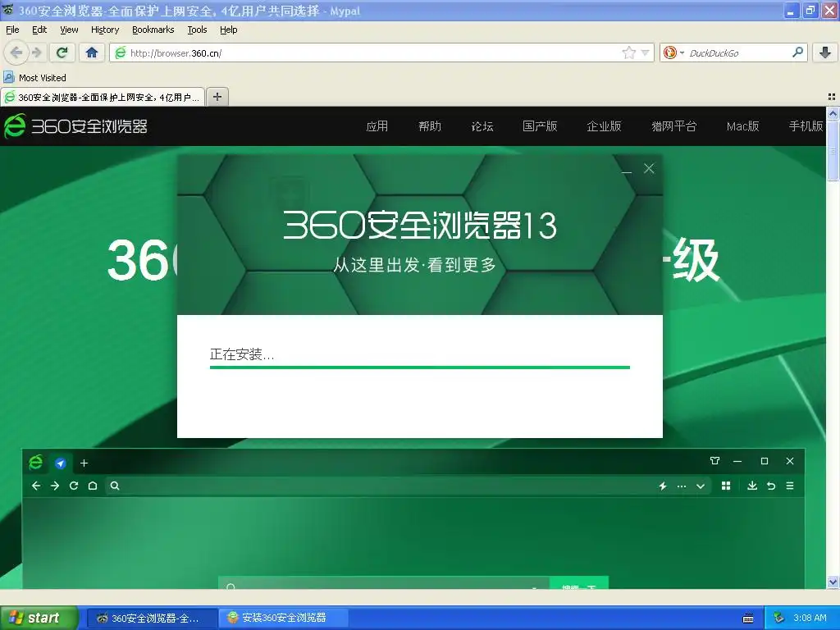Open the hamburger menu in preview toolbar

pyautogui.click(x=790, y=486)
